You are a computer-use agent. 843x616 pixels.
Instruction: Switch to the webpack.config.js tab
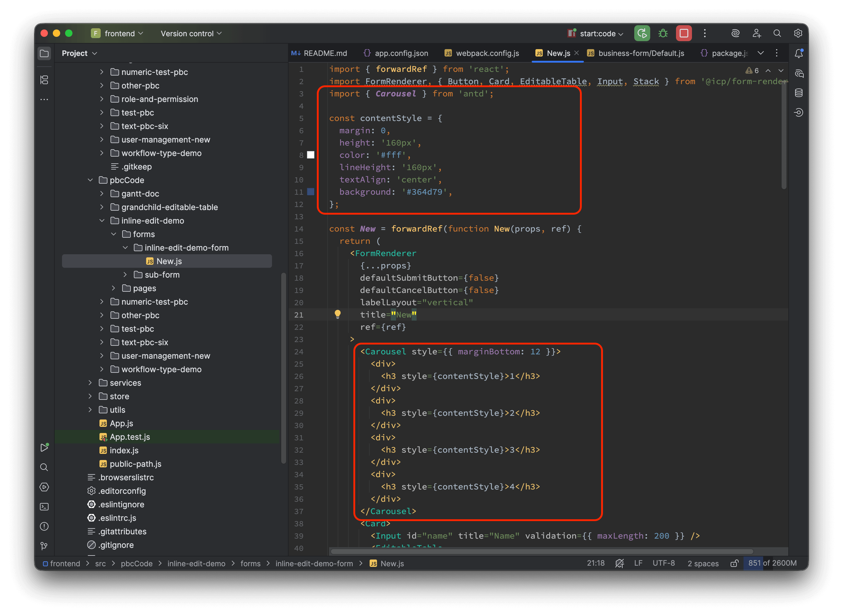(482, 53)
